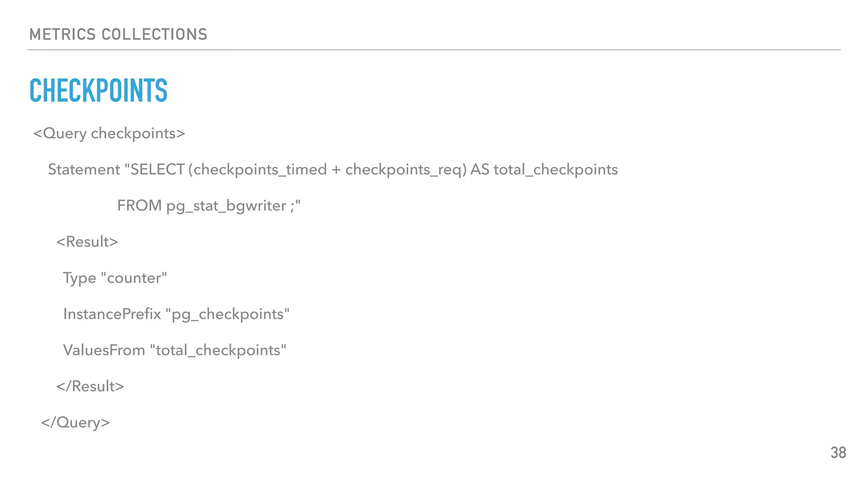Click total_checkpoints alias on the Statement line
This screenshot has width=868, height=488.
pos(556,169)
